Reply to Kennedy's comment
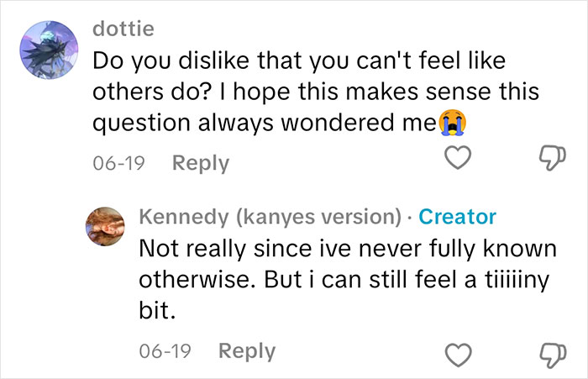This screenshot has height=379, width=588. (247, 351)
